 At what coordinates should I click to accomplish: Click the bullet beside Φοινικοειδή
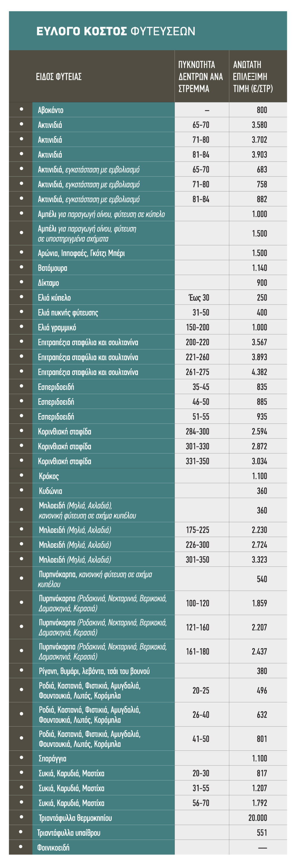tap(21, 847)
